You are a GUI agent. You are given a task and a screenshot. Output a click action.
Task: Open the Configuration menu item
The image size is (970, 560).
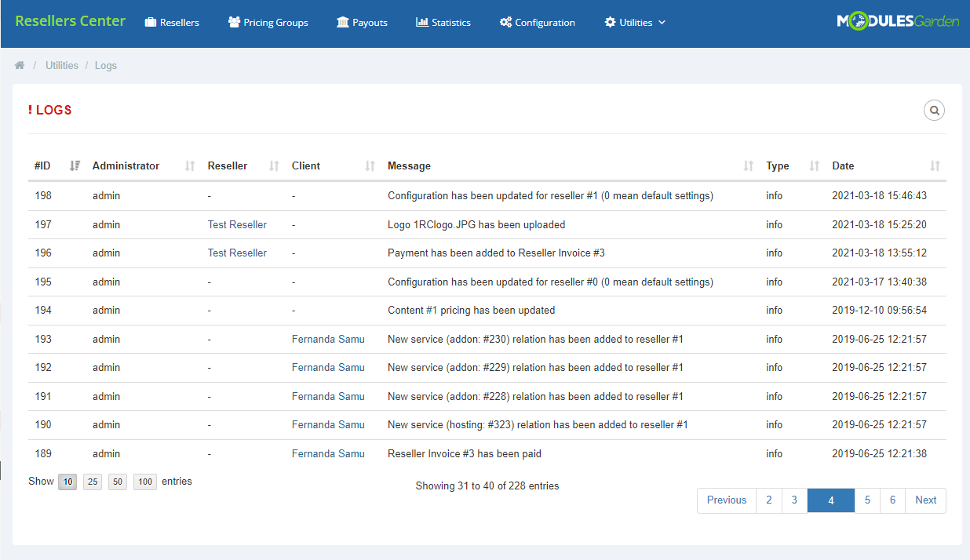pyautogui.click(x=538, y=23)
